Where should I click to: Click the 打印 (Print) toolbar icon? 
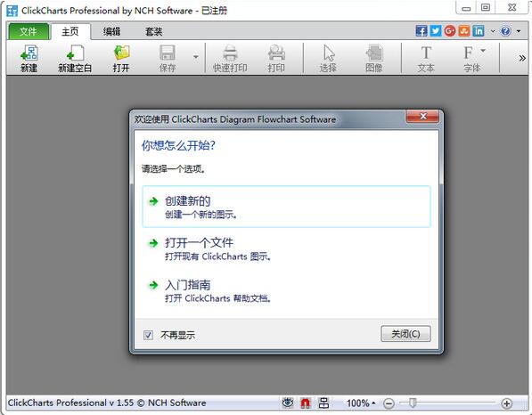(276, 59)
